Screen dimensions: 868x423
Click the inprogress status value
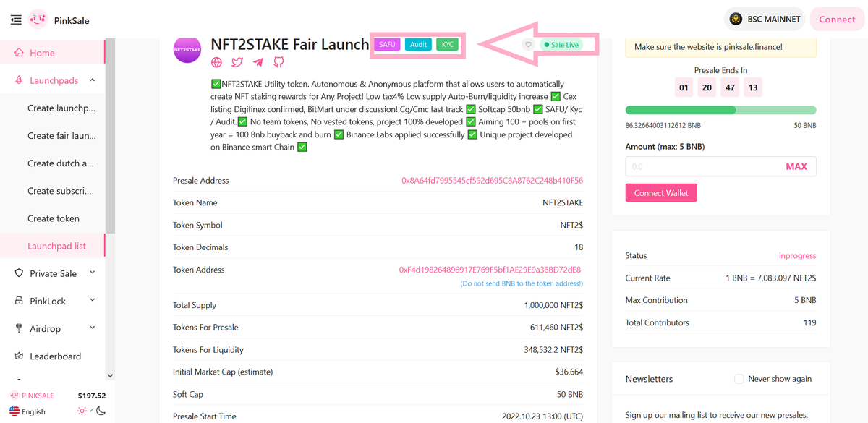pos(797,255)
